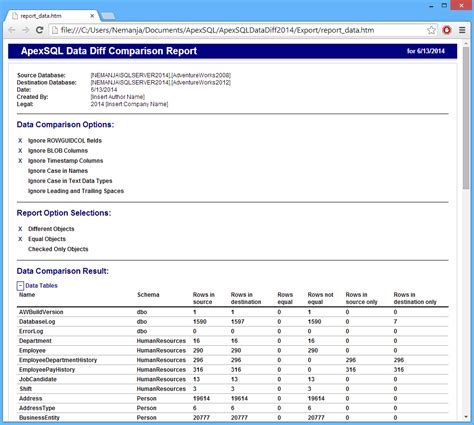Screen dimensions: 474x425
Task: Click the AdventureWorks2008 source database value
Action: (x=161, y=75)
